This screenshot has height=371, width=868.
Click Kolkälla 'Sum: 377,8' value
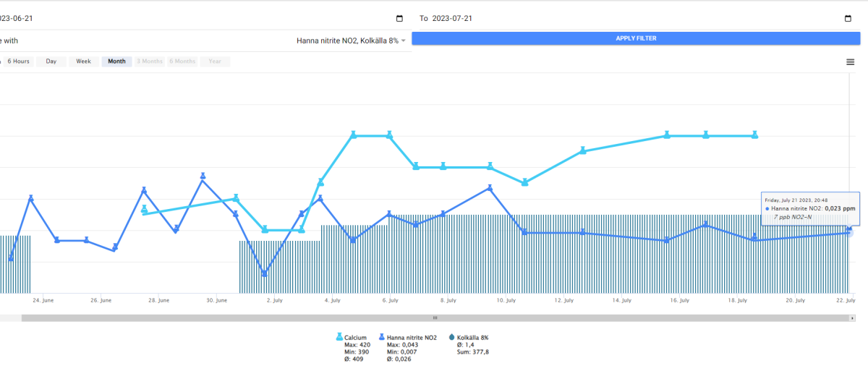pyautogui.click(x=473, y=352)
